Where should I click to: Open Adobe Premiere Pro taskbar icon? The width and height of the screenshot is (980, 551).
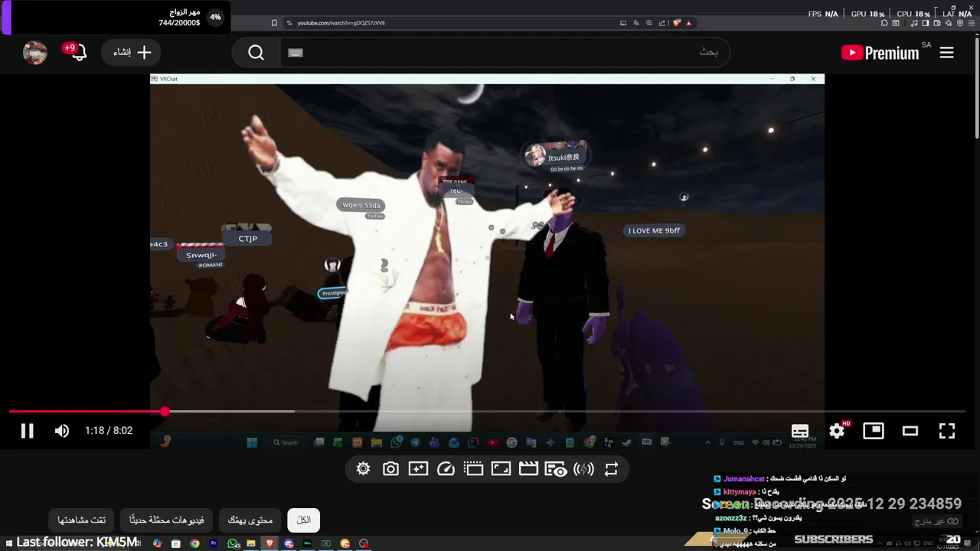click(214, 543)
